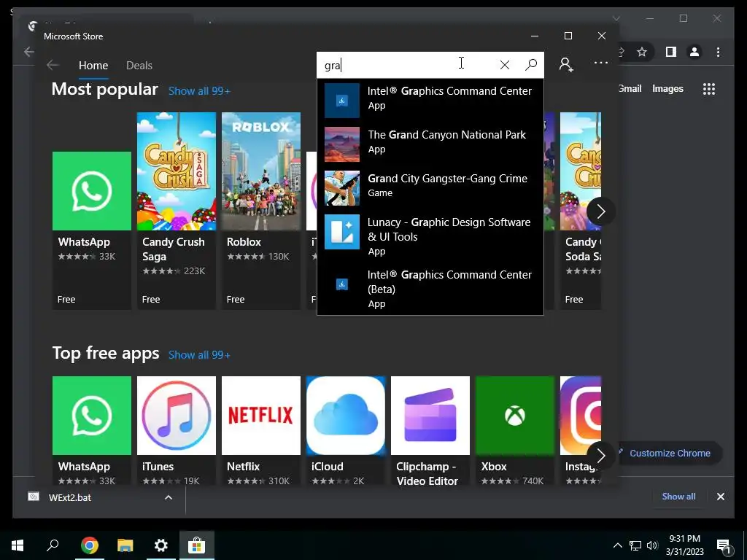The width and height of the screenshot is (747, 560).
Task: Open Lunacy Graphic Design Software suggestion
Action: [430, 236]
